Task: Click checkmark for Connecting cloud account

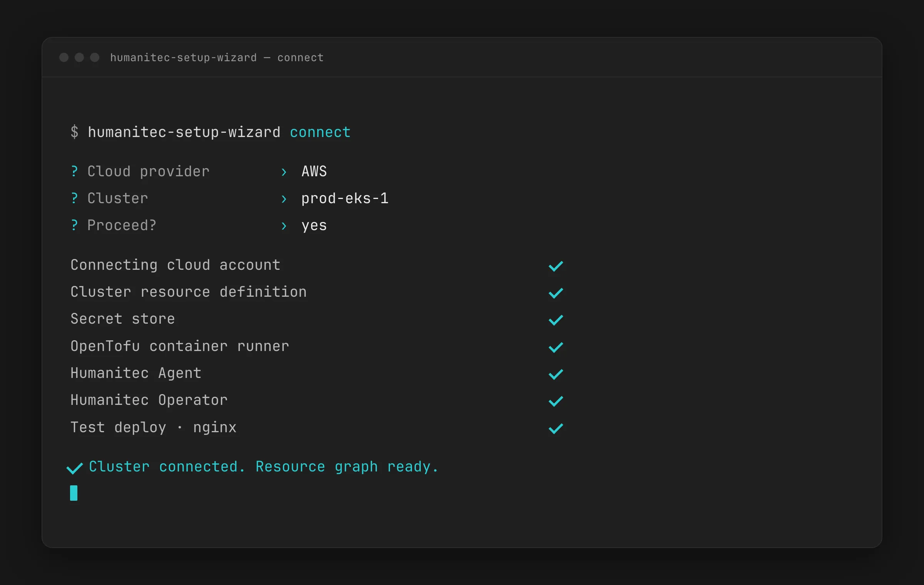Action: [556, 266]
